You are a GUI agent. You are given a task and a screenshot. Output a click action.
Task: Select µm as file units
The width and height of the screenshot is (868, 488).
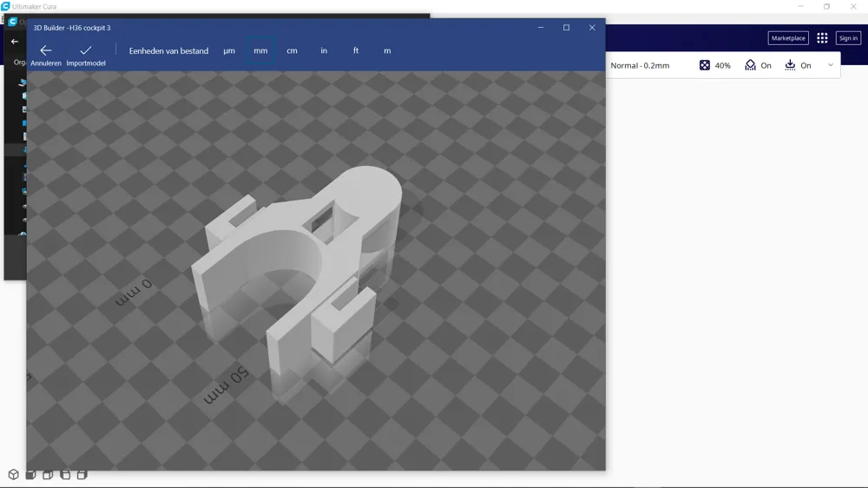(x=229, y=51)
